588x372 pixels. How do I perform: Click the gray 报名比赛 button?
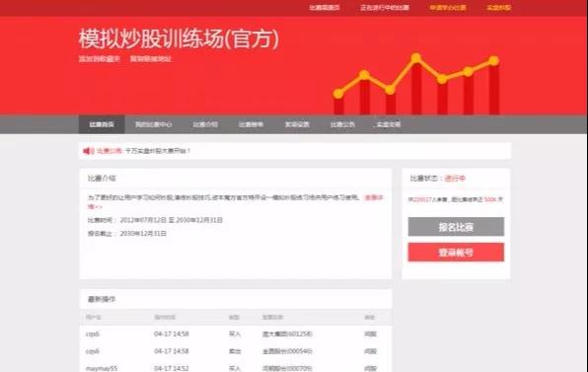(456, 227)
